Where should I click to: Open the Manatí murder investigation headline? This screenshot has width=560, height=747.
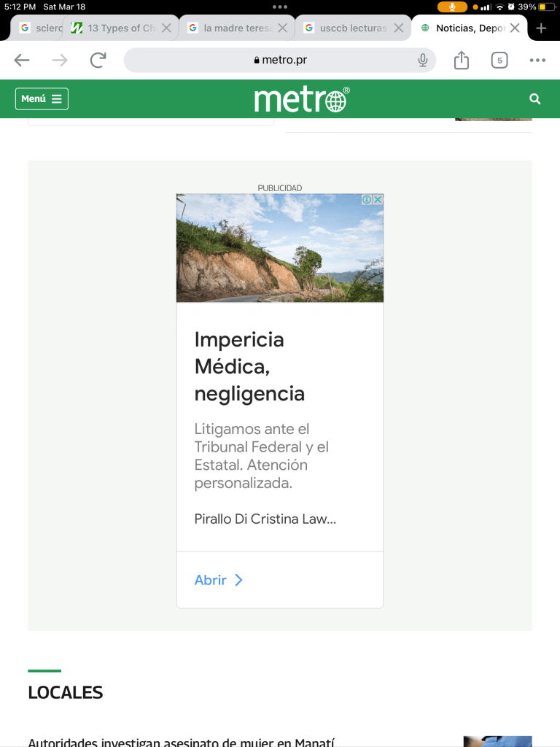[x=181, y=742]
